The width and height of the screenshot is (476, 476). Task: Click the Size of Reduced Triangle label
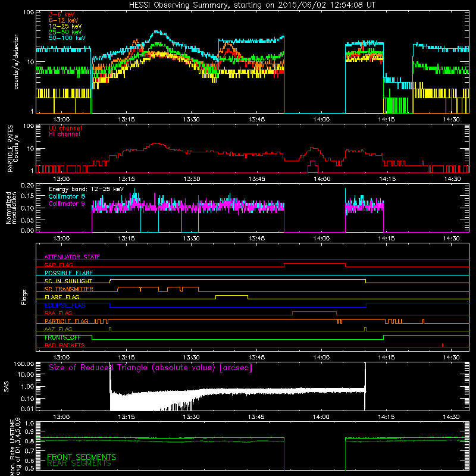[151, 368]
